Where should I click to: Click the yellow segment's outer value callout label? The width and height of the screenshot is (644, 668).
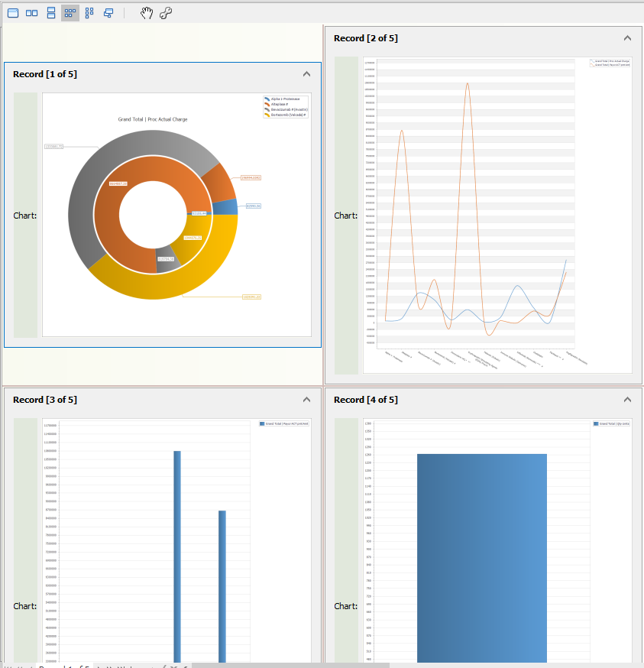[x=252, y=297]
